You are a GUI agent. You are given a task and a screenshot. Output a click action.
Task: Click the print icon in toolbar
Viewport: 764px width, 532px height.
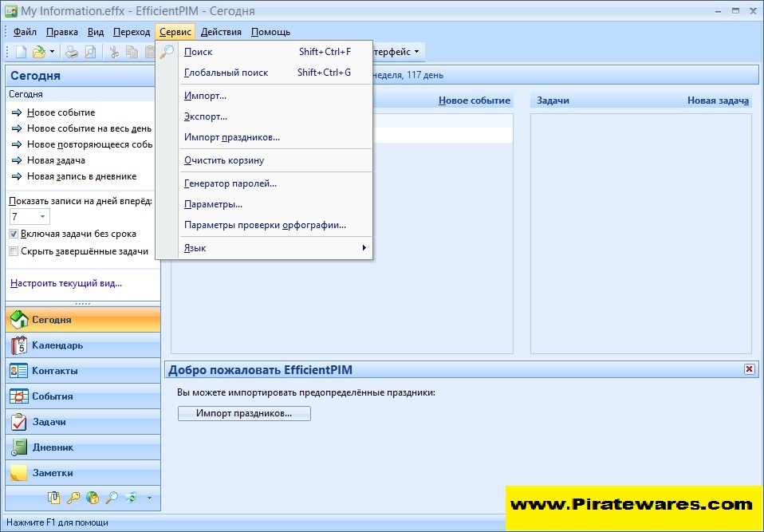[72, 52]
